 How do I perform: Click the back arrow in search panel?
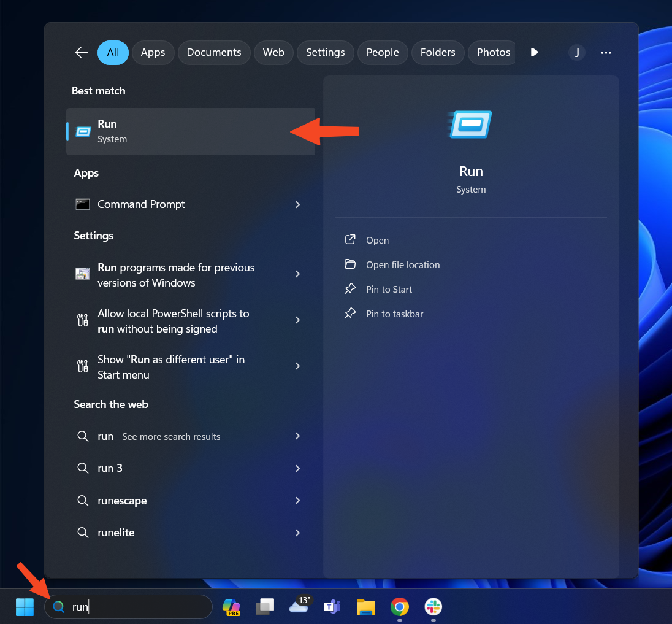click(x=82, y=52)
